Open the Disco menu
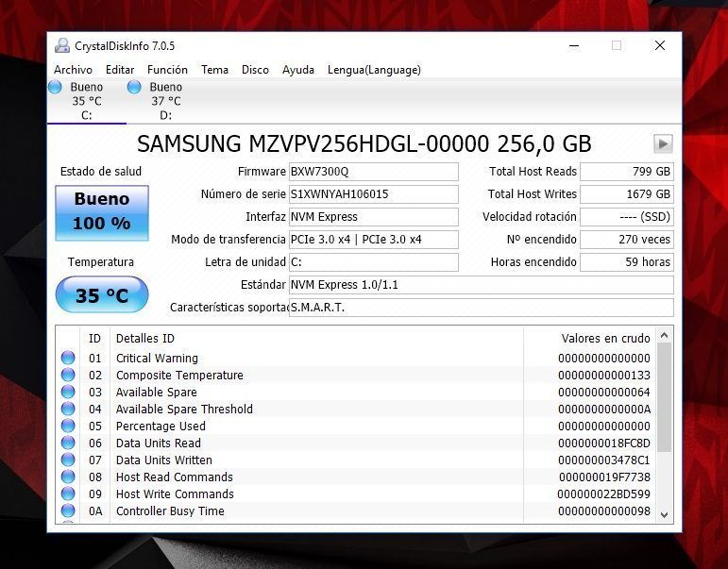The image size is (728, 569). click(x=255, y=70)
